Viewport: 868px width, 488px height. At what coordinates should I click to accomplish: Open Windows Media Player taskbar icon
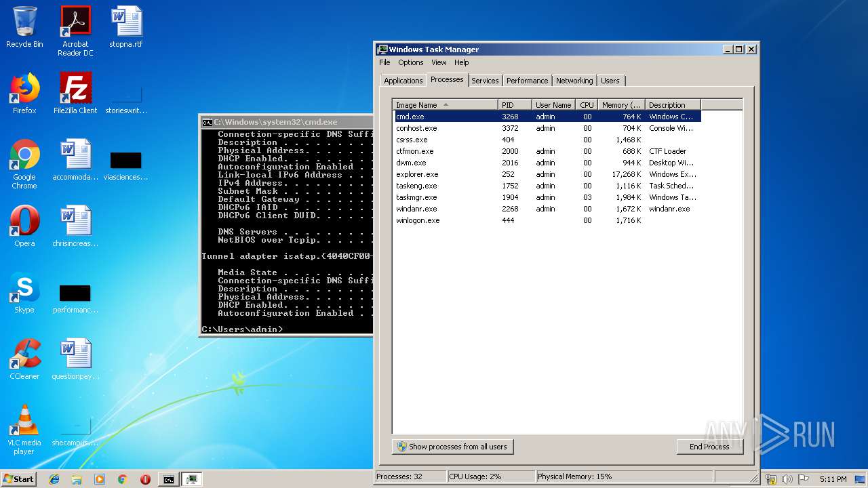100,479
